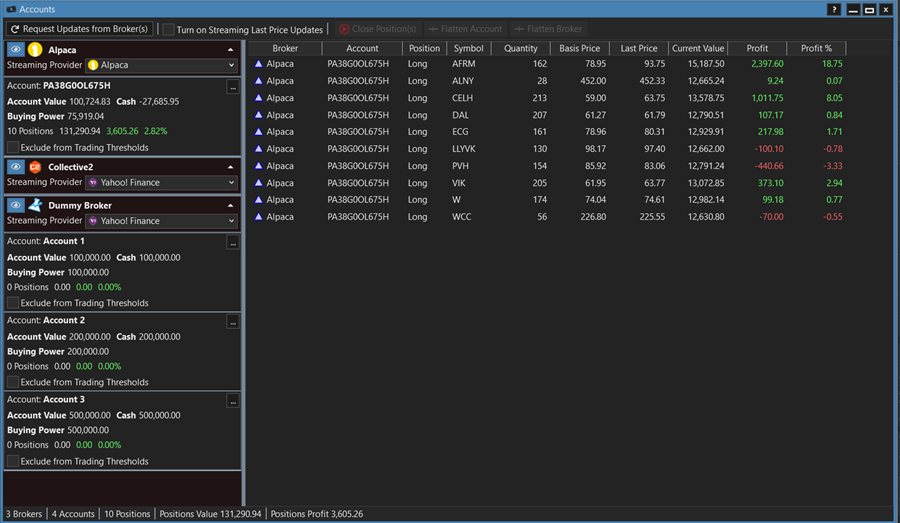Open the ellipsis menu for Account 3

click(232, 400)
